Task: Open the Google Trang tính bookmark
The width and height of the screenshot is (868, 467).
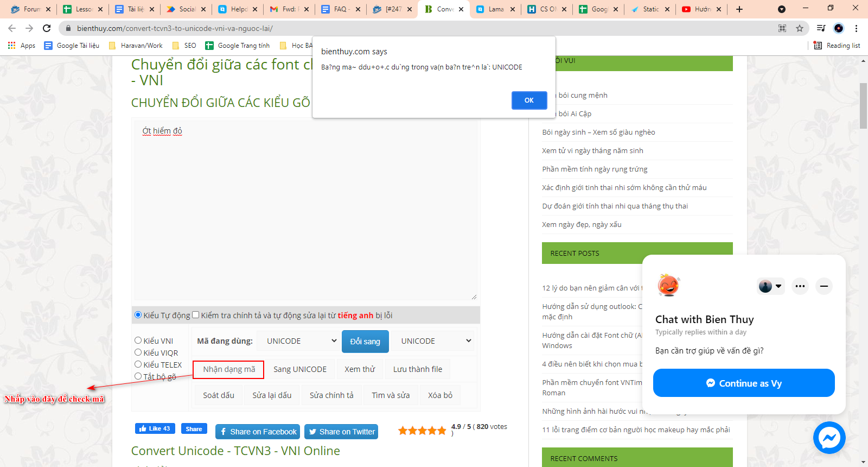Action: 237,46
